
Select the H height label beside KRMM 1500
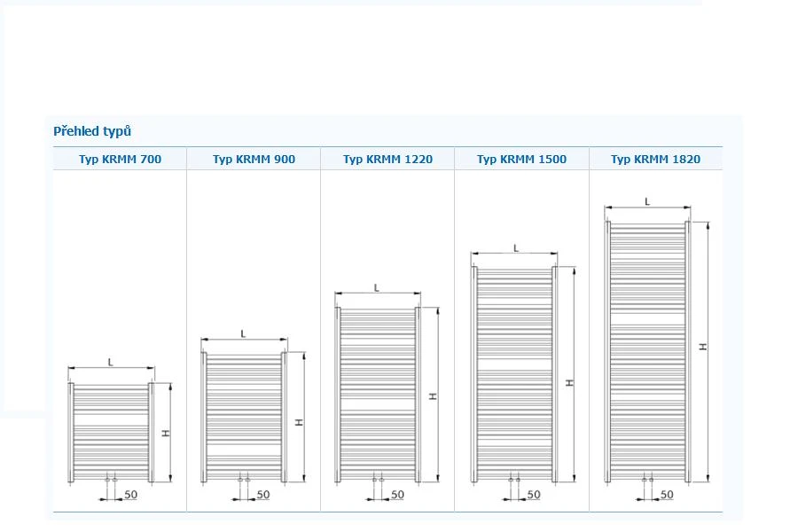(570, 381)
